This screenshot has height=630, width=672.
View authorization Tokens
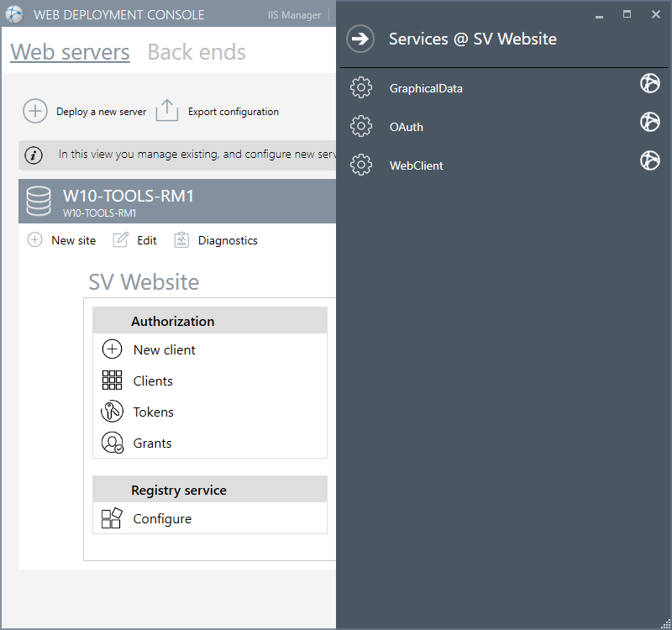[153, 412]
